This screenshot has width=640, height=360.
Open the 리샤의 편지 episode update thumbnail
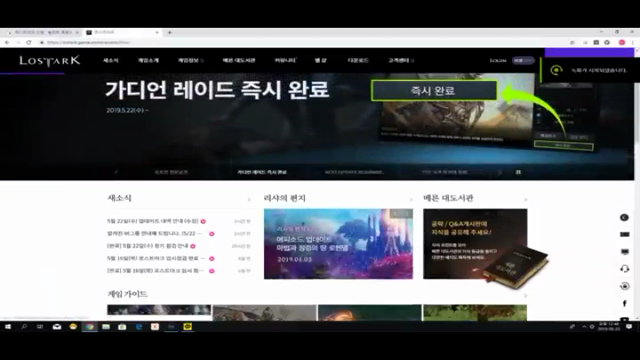pos(338,244)
